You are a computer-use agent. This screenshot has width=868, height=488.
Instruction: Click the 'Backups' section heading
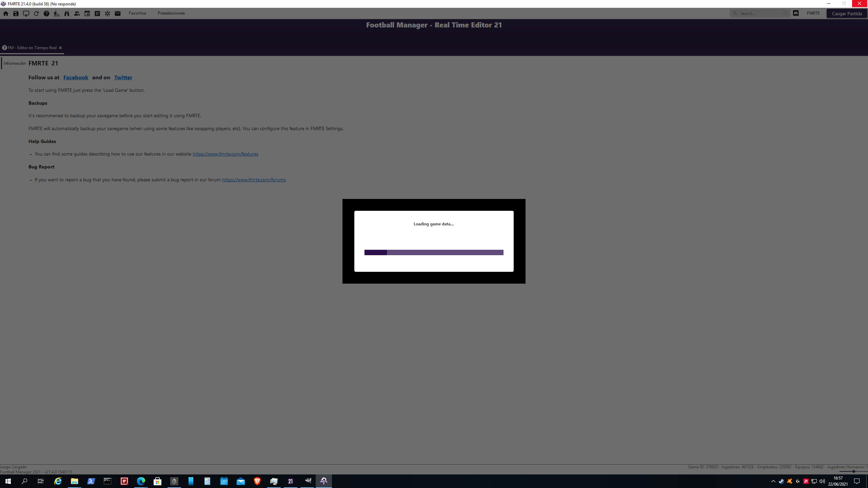pyautogui.click(x=38, y=103)
